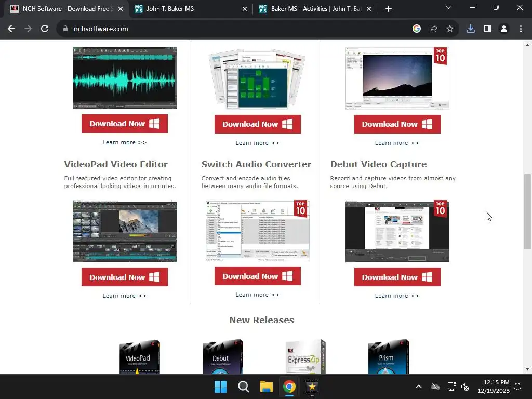Download VideoPad Video Editor
This screenshot has width=532, height=399.
125,277
